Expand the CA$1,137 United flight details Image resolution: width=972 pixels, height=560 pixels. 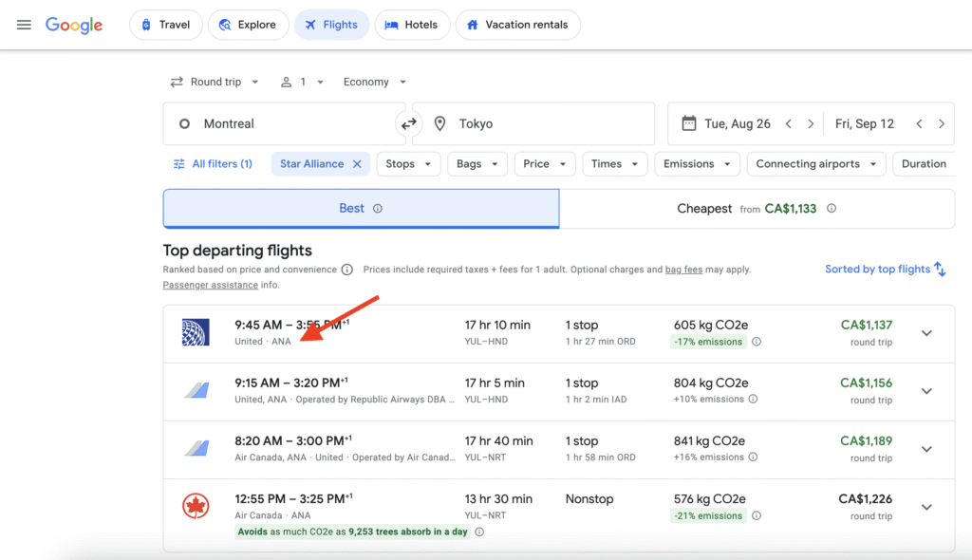click(926, 333)
